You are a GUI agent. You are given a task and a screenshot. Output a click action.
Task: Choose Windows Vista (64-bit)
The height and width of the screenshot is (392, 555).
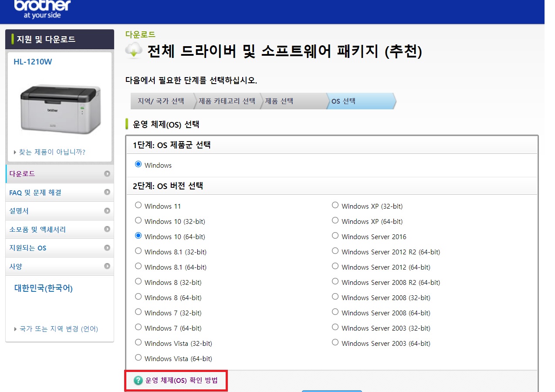point(138,358)
